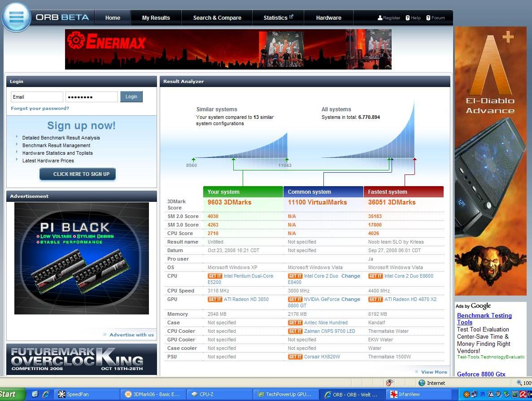Image resolution: width=532 pixels, height=401 pixels.
Task: Open the Geforce 8800 Gtx ad link
Action: (x=481, y=374)
